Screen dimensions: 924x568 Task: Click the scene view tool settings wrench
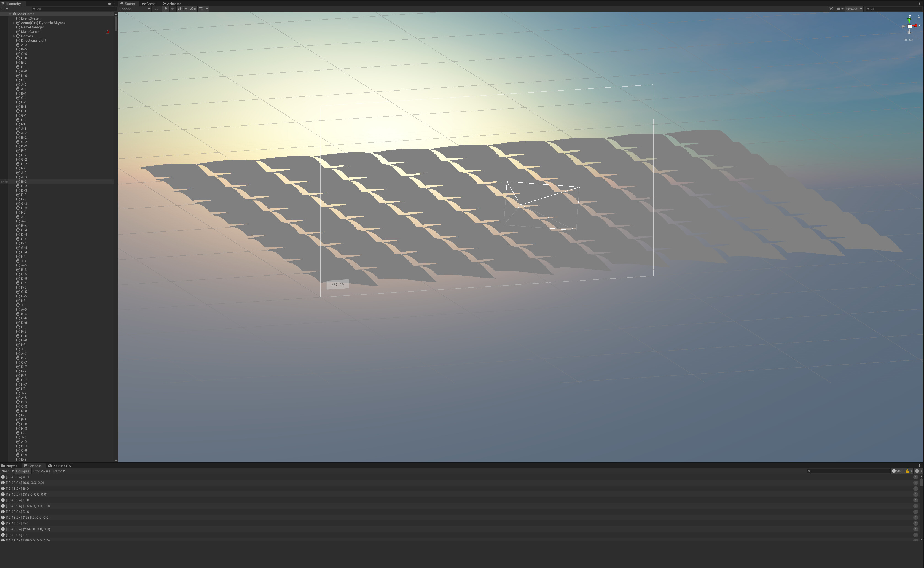pyautogui.click(x=831, y=9)
